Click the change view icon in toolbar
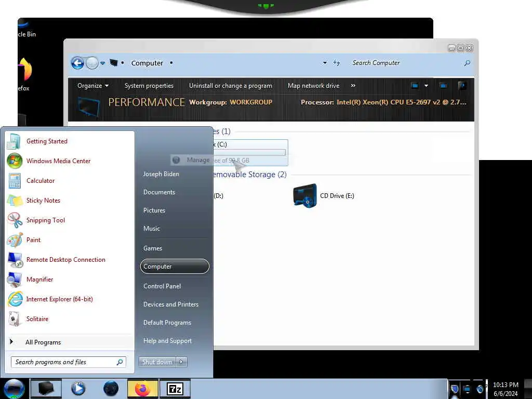Screen dimensions: 532x399 415,86
